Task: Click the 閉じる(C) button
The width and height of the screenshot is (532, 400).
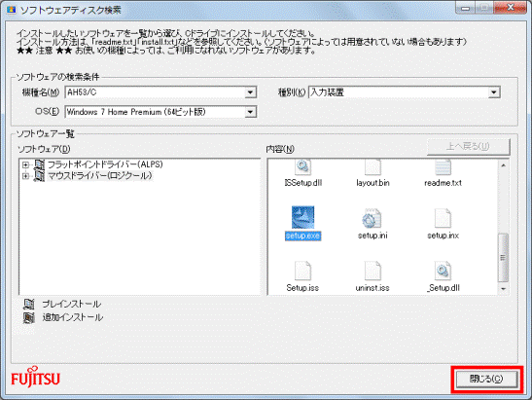Action: coord(486,379)
